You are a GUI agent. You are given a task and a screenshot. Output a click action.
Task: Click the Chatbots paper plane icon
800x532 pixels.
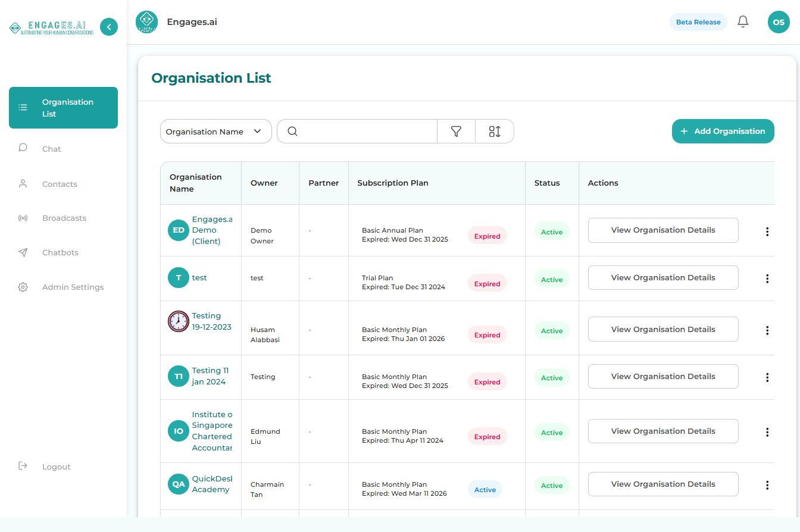(23, 252)
